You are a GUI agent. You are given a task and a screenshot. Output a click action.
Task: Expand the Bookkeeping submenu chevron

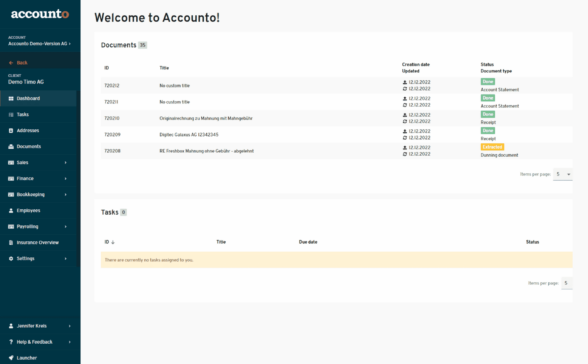(x=66, y=195)
